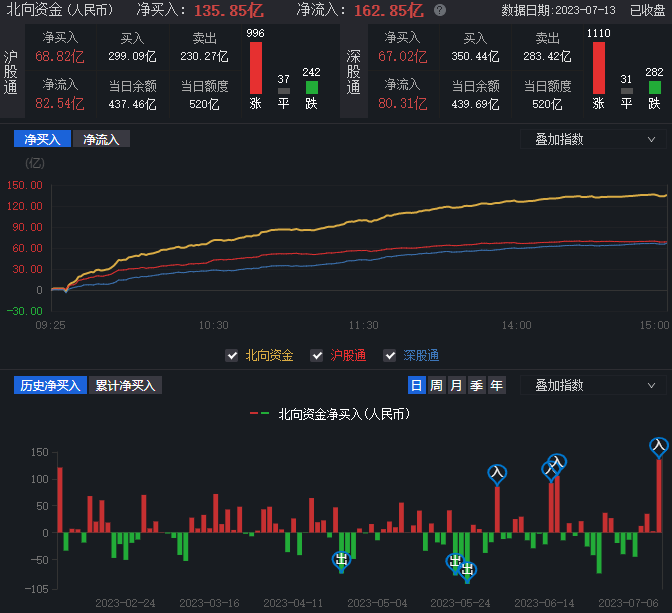Uncheck the 沪股通 series checkbox
The width and height of the screenshot is (672, 613).
(x=317, y=355)
